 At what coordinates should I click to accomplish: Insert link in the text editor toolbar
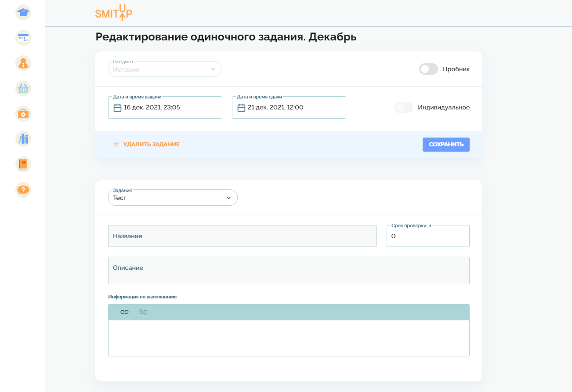pos(124,312)
